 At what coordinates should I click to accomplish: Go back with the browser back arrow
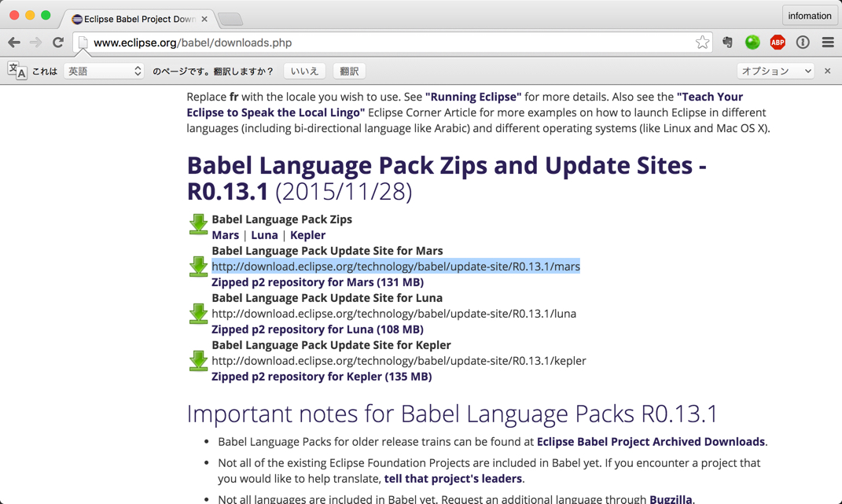click(x=14, y=42)
